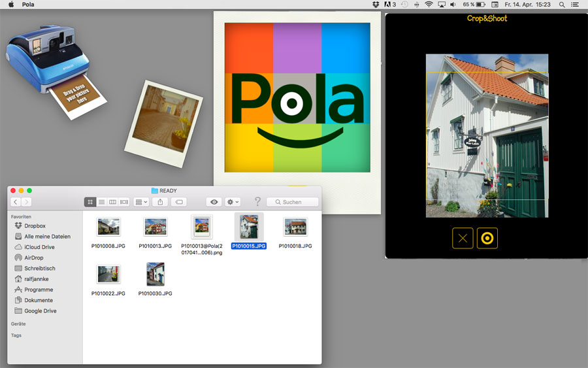Click the Quick Look eye button
Viewport: 588px width, 368px height.
(x=214, y=202)
